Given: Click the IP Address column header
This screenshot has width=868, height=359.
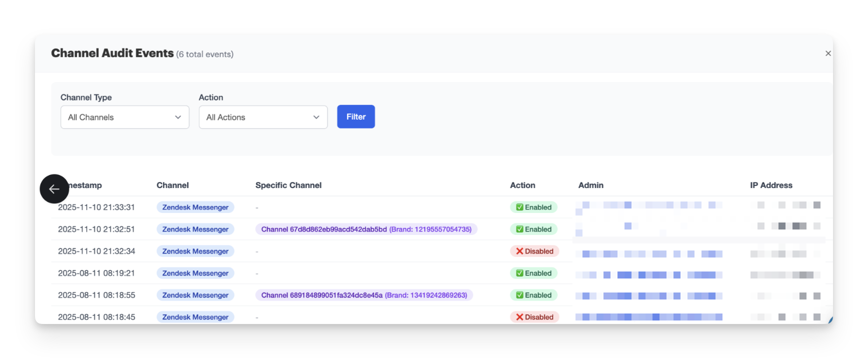Looking at the screenshot, I should point(770,185).
